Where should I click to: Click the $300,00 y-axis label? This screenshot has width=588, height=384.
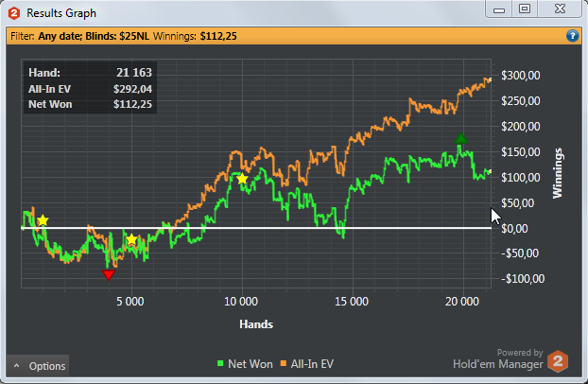521,76
